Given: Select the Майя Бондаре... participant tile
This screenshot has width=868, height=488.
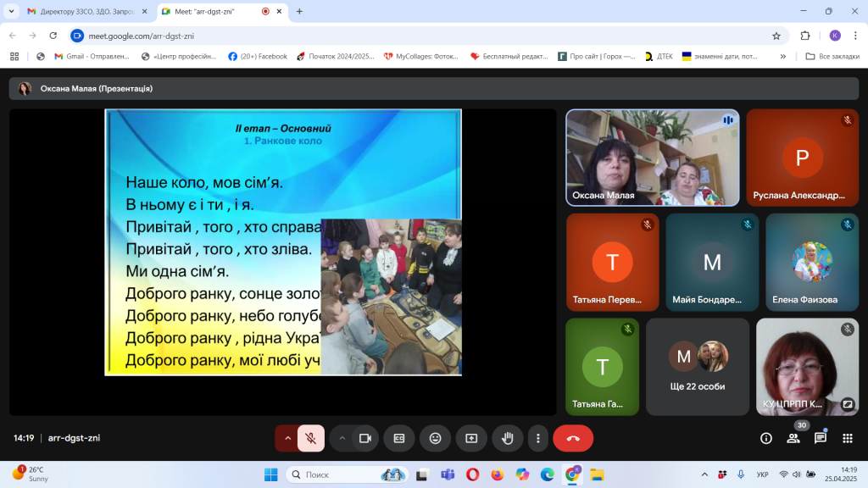Looking at the screenshot, I should [712, 263].
